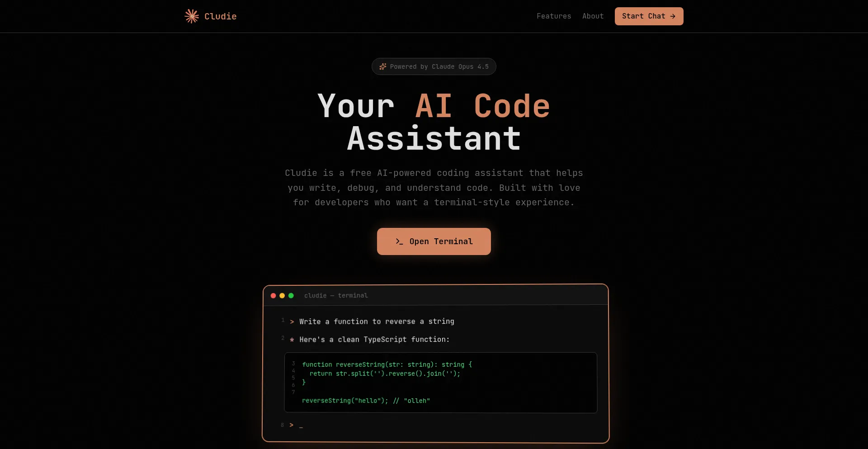Screen dimensions: 868x449
Task: Go to the About nav item
Action: click(x=593, y=16)
